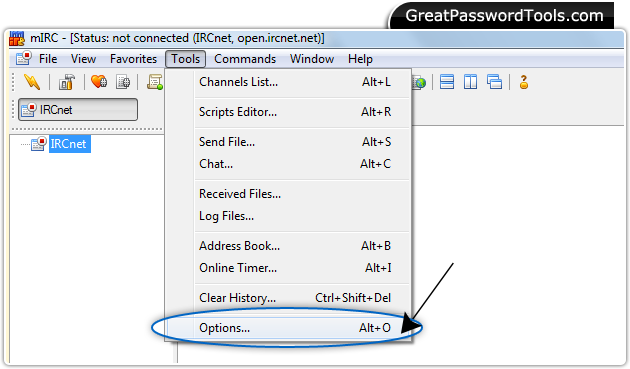This screenshot has width=630, height=369.
Task: Open the Commands menu
Action: tap(245, 59)
